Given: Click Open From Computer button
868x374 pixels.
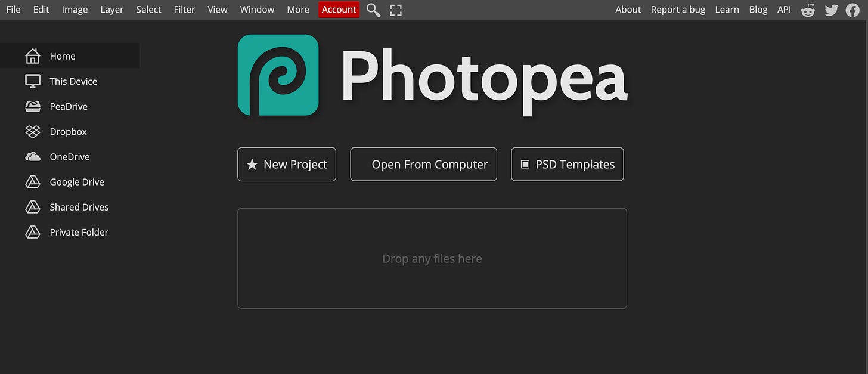Looking at the screenshot, I should [423, 164].
